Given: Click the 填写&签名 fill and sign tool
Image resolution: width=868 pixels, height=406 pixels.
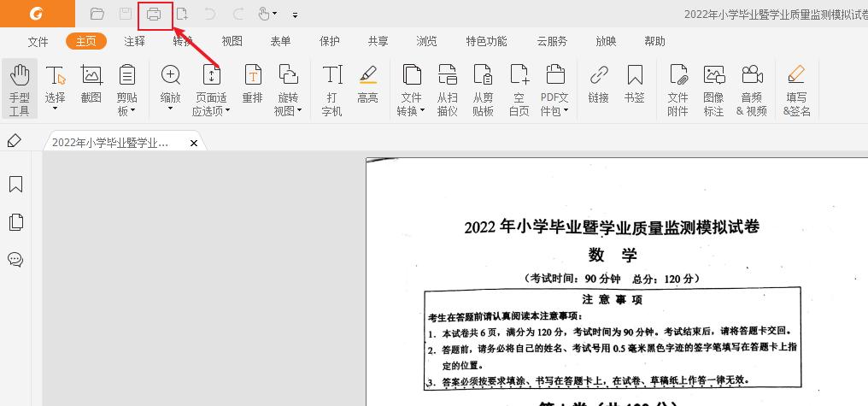Looking at the screenshot, I should click(797, 90).
